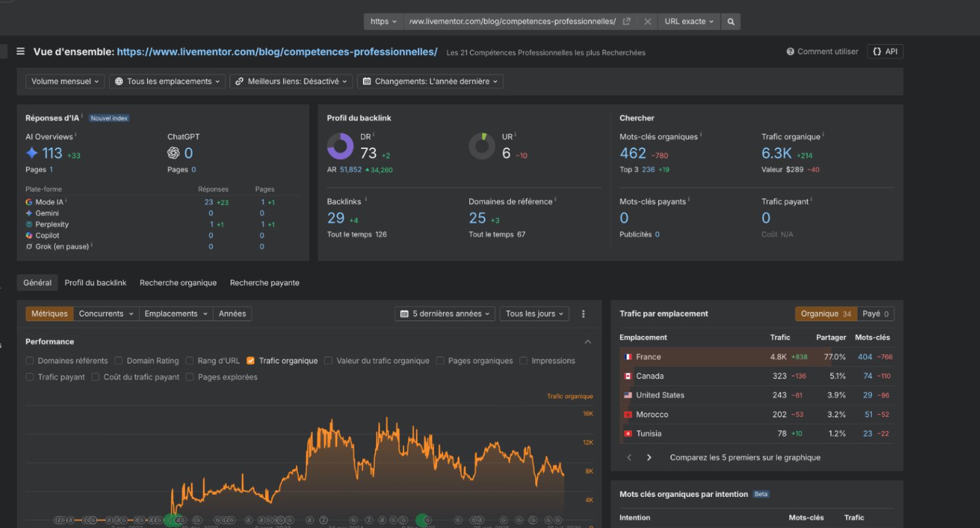Enable Coût du trafic payant checkbox
The height and width of the screenshot is (528, 980).
pyautogui.click(x=95, y=377)
